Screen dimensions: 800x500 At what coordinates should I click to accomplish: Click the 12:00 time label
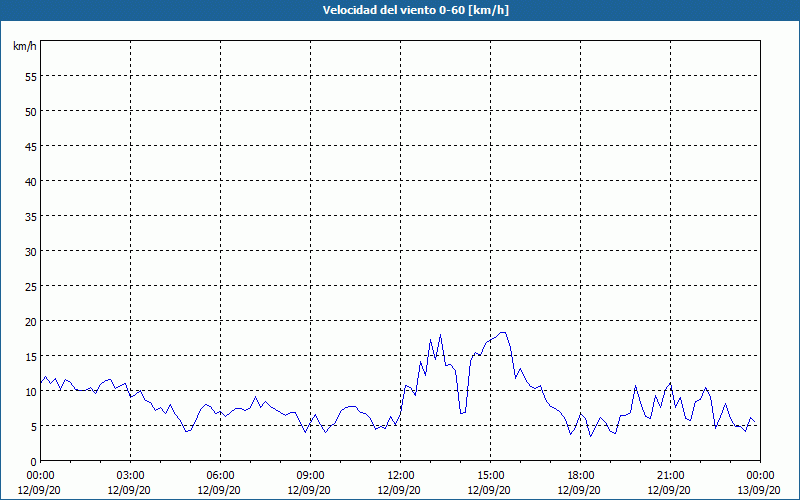pos(401,476)
